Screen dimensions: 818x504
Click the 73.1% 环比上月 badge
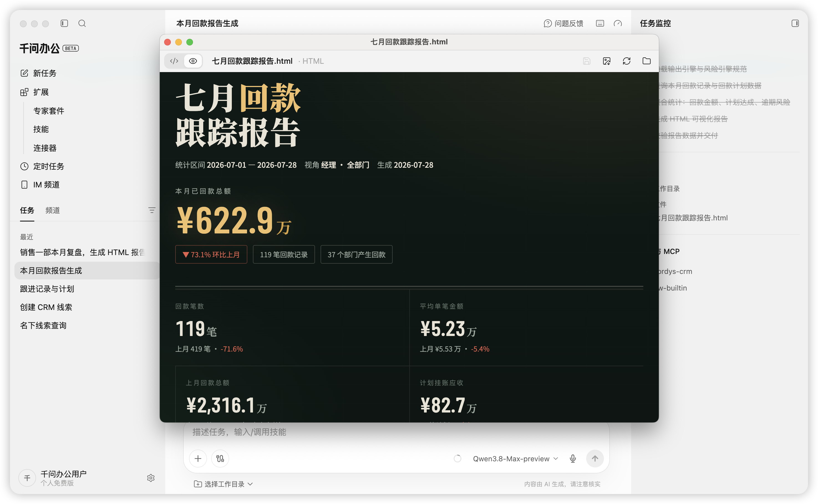(x=211, y=255)
